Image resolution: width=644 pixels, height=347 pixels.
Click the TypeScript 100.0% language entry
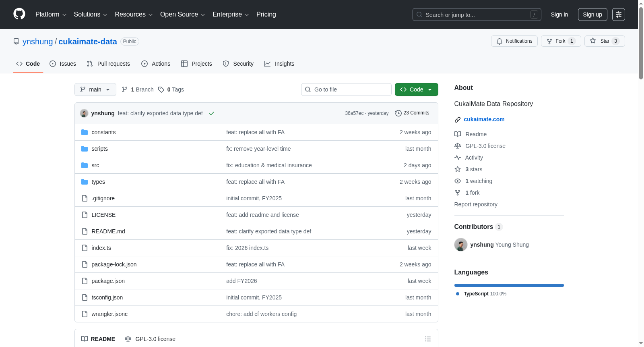[481, 294]
